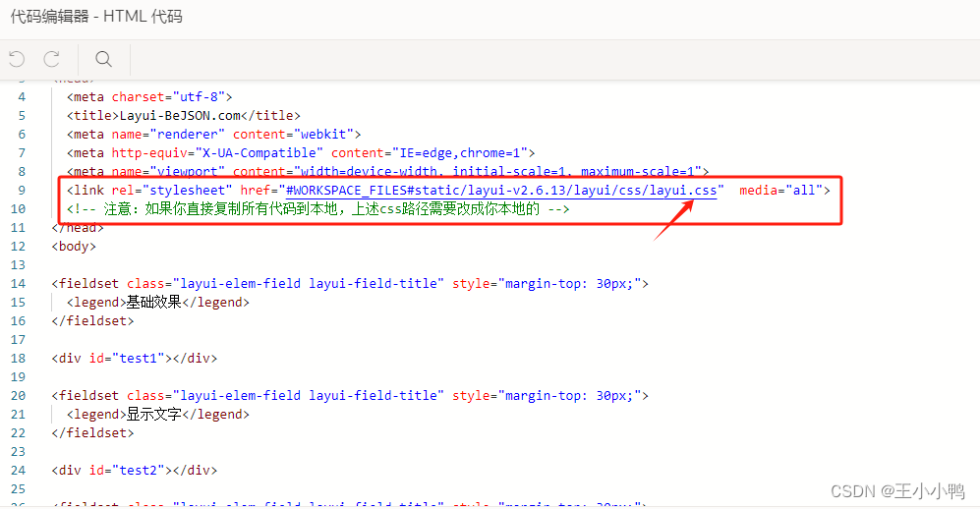
Task: Click line number 24 in the gutter
Action: pyautogui.click(x=18, y=471)
